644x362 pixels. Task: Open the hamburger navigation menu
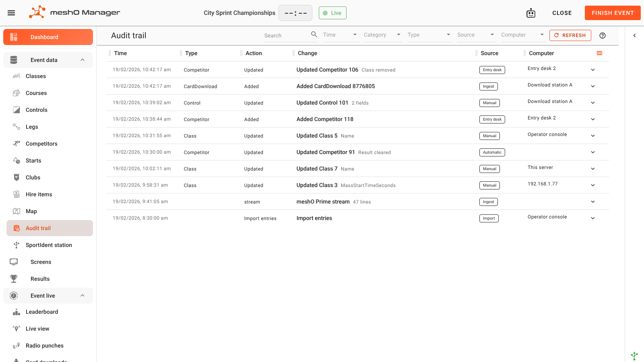[11, 13]
